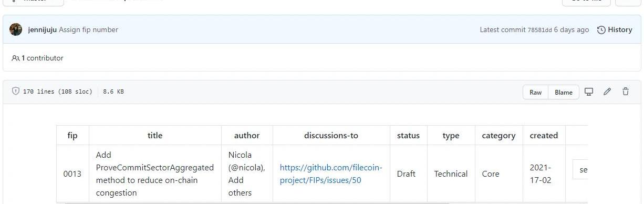Open the jennijuju author profile link
Screen dimensions: 644x204
point(42,29)
